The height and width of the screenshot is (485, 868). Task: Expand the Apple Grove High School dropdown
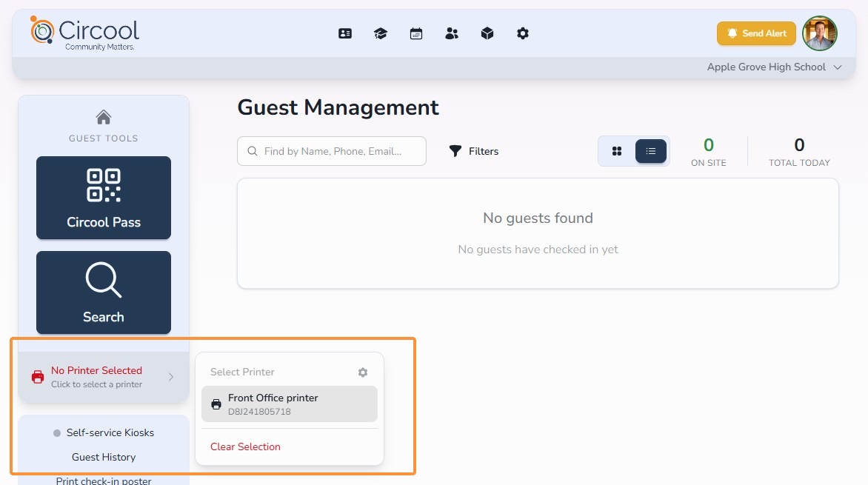point(774,67)
